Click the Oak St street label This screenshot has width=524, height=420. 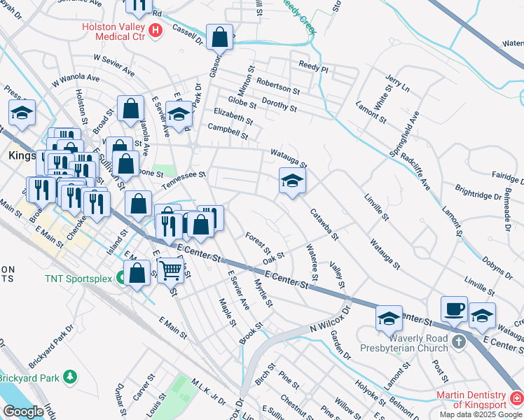click(x=273, y=259)
